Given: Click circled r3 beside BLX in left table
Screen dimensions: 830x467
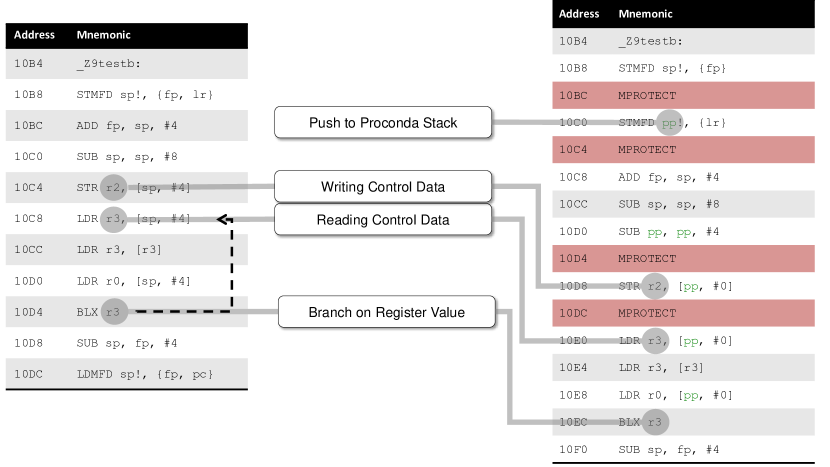Looking at the screenshot, I should [x=116, y=312].
